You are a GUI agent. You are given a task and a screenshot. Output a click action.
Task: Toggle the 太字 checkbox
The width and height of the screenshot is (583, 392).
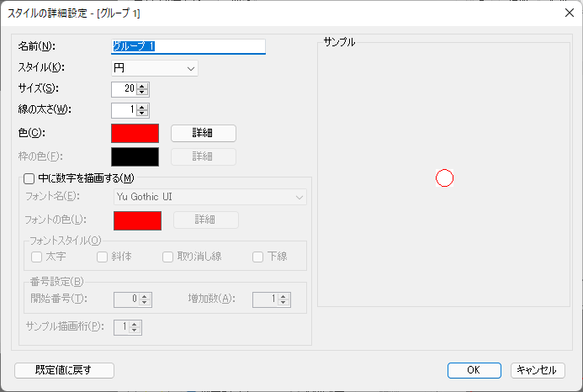tap(37, 257)
